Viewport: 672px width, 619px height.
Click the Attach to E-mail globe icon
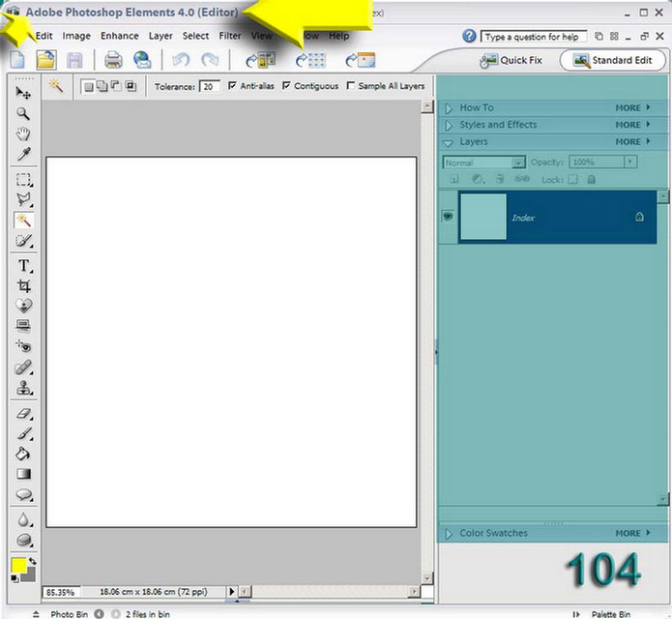142,60
